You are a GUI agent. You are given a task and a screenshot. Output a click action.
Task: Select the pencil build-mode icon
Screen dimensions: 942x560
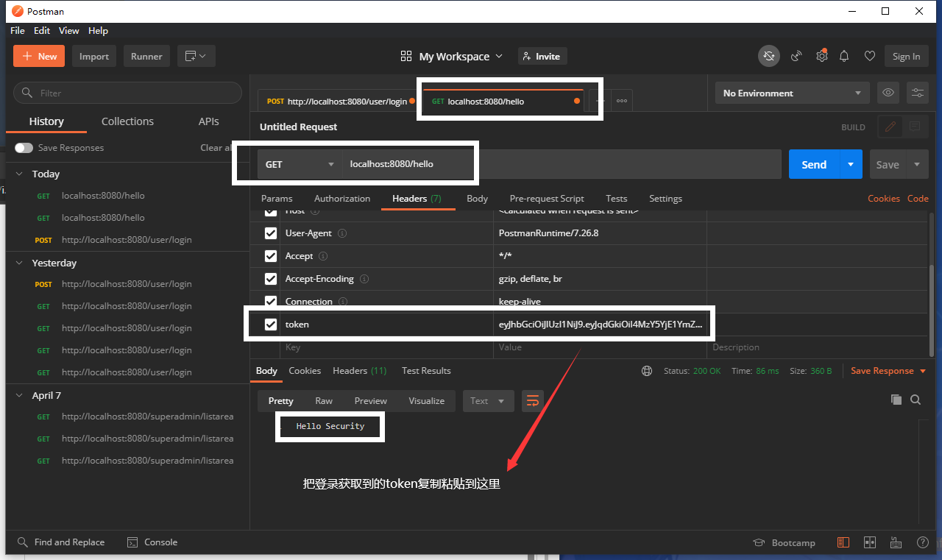point(890,127)
